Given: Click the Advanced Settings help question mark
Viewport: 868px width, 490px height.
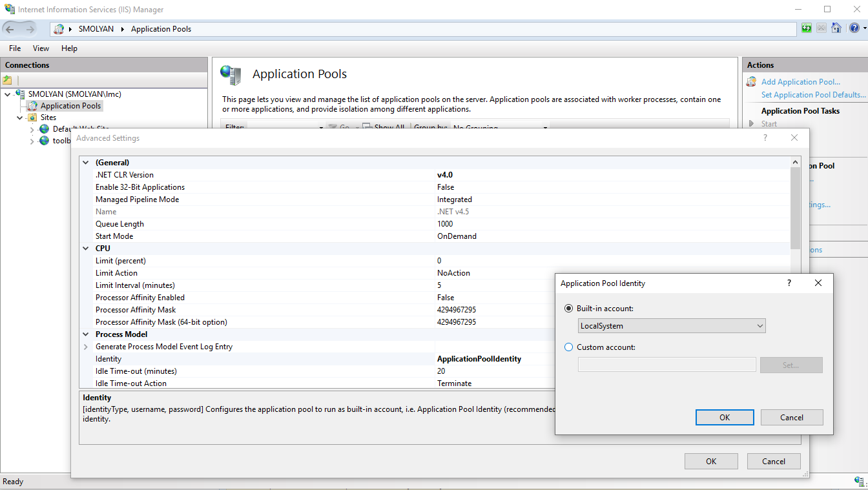Looking at the screenshot, I should tap(765, 138).
